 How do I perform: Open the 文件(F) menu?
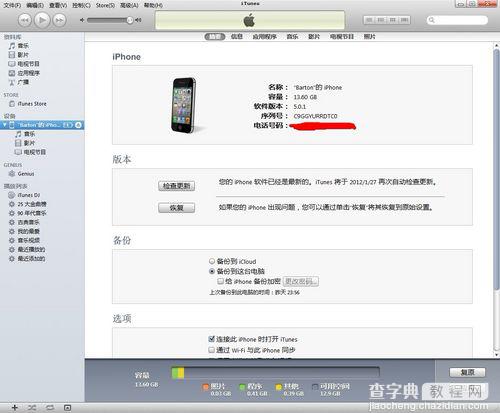point(12,5)
